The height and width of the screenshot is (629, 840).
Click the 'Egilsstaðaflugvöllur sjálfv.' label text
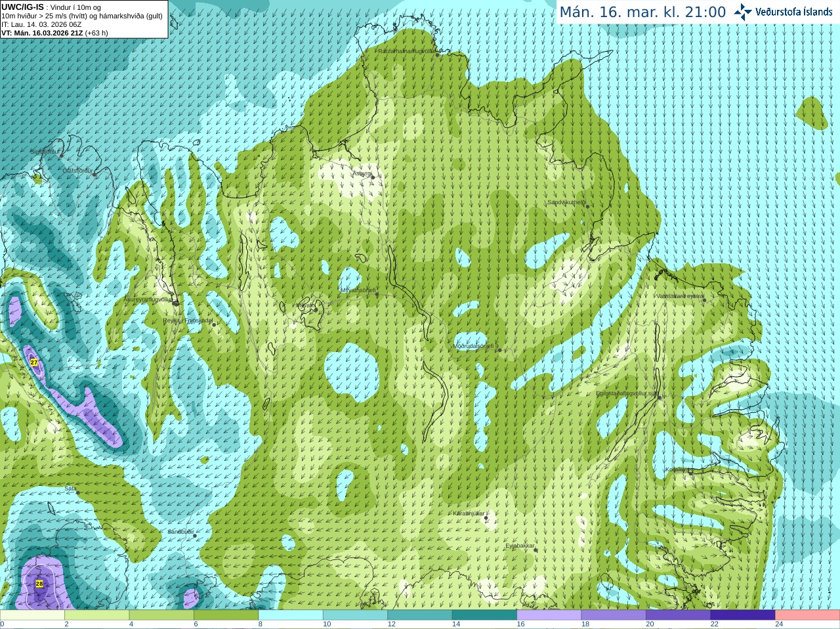click(x=627, y=393)
